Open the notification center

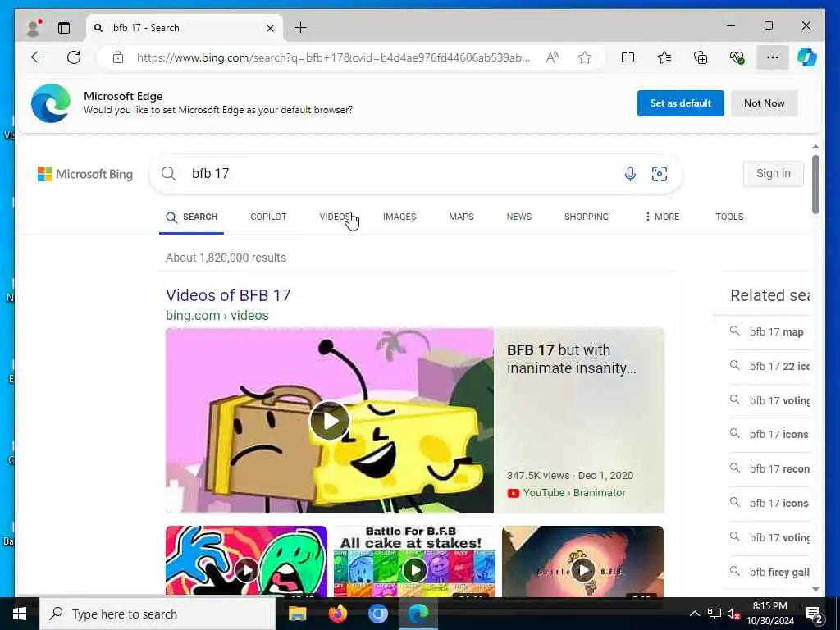tap(815, 614)
